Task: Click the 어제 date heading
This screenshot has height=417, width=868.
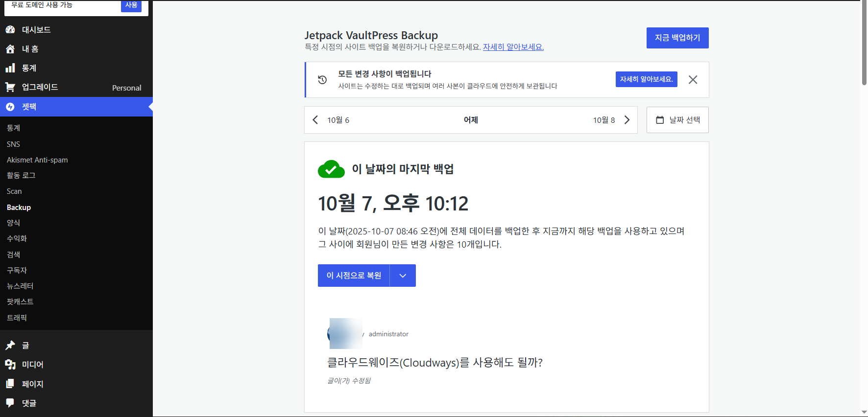Action: point(471,120)
